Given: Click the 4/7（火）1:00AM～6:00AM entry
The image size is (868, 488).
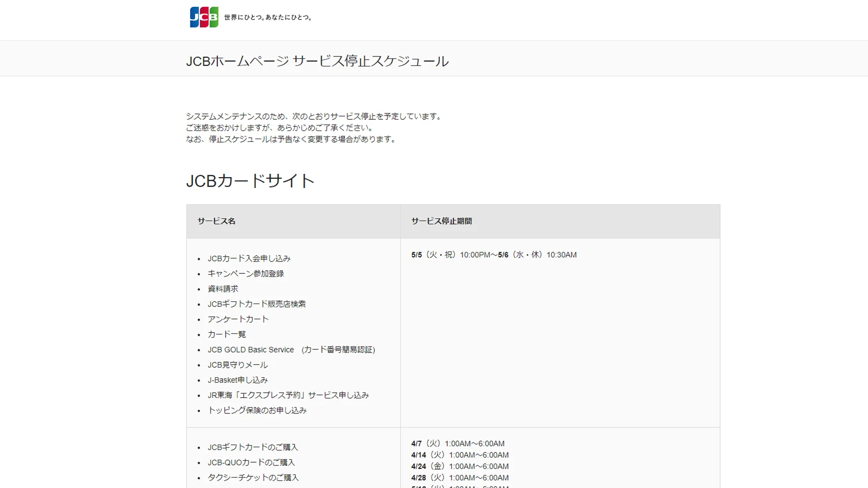Looking at the screenshot, I should (458, 444).
